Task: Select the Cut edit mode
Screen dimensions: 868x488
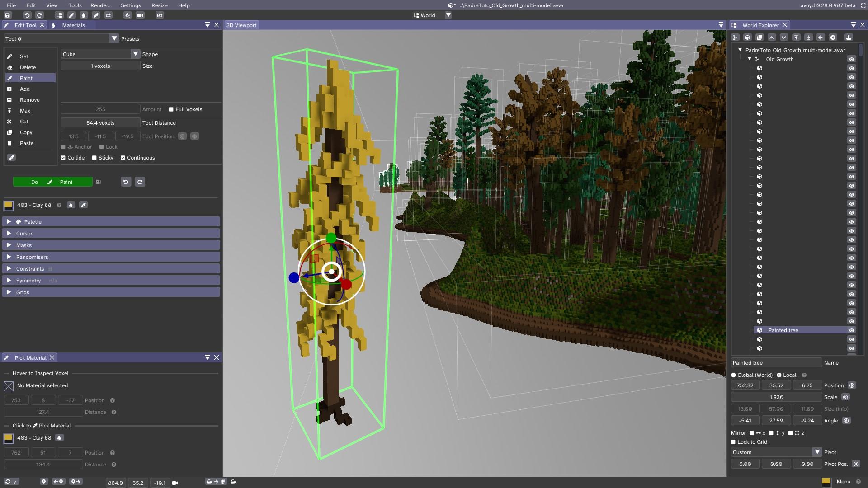Action: pos(24,122)
